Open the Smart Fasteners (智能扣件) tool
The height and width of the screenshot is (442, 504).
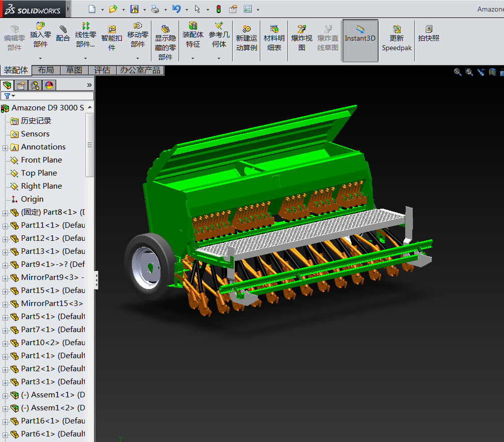pyautogui.click(x=112, y=38)
